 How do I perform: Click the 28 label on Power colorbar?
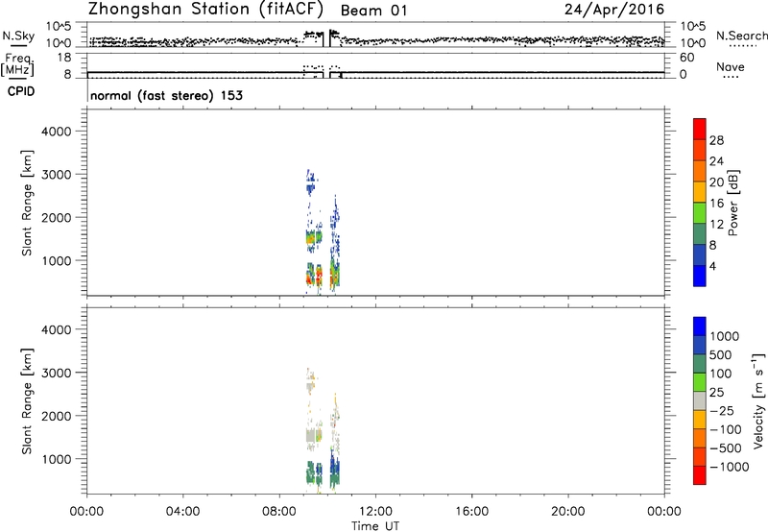pyautogui.click(x=716, y=140)
